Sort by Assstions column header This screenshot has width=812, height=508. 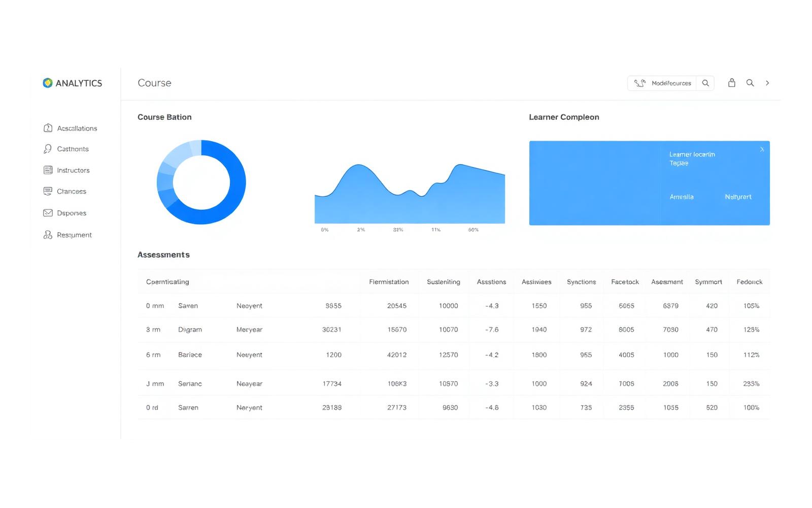coord(491,282)
